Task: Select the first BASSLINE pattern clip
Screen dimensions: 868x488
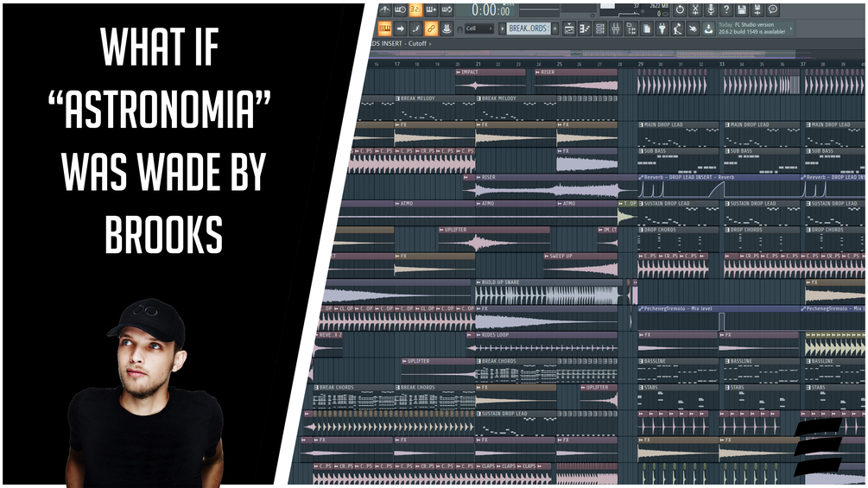Action: [678, 371]
